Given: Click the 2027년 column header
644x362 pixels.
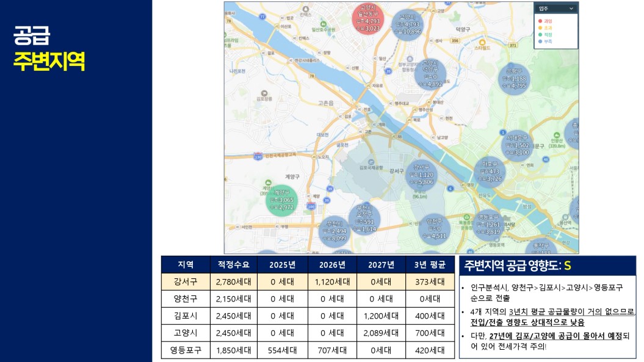Looking at the screenshot, I should click(x=381, y=264).
